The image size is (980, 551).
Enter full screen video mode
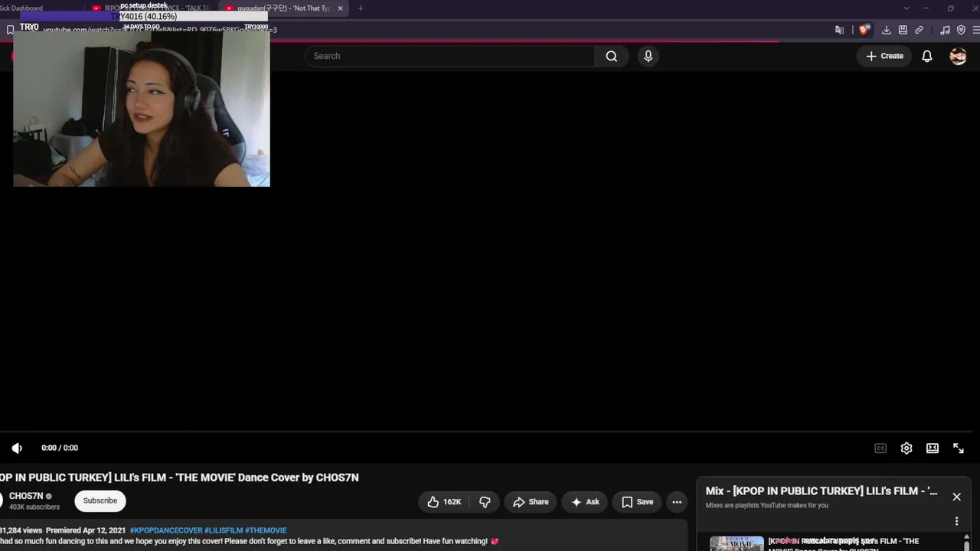[959, 448]
